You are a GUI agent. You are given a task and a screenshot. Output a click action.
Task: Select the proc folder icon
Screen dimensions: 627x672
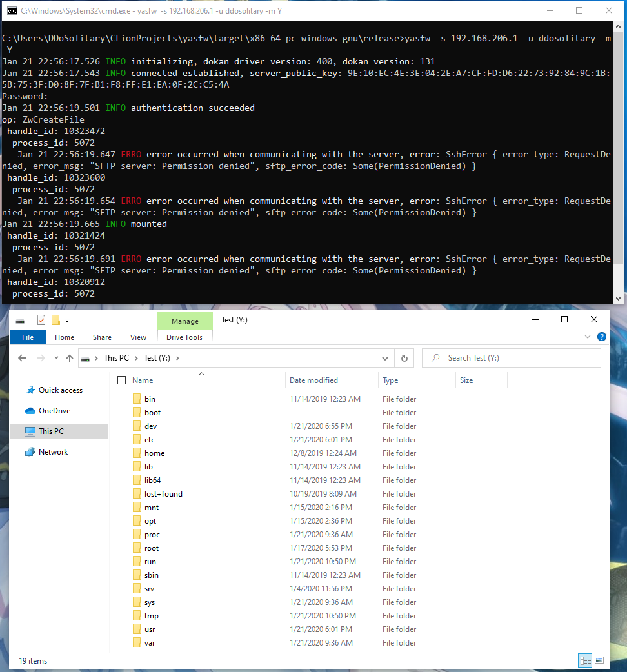coord(137,535)
